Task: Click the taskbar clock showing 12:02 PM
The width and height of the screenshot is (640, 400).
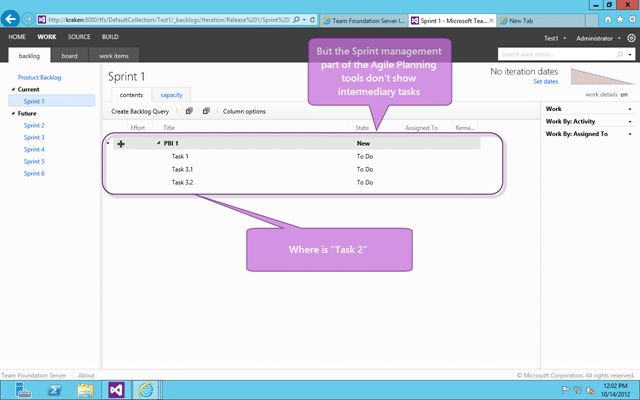Action: coord(615,390)
